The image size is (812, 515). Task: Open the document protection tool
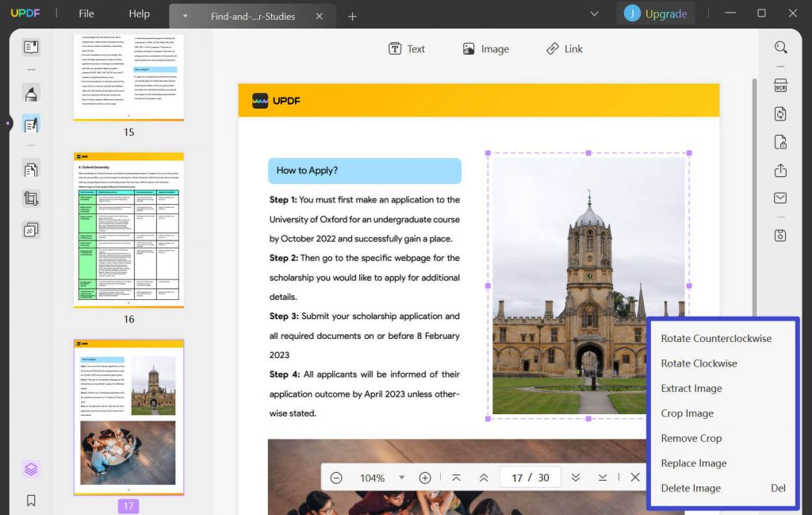780,143
